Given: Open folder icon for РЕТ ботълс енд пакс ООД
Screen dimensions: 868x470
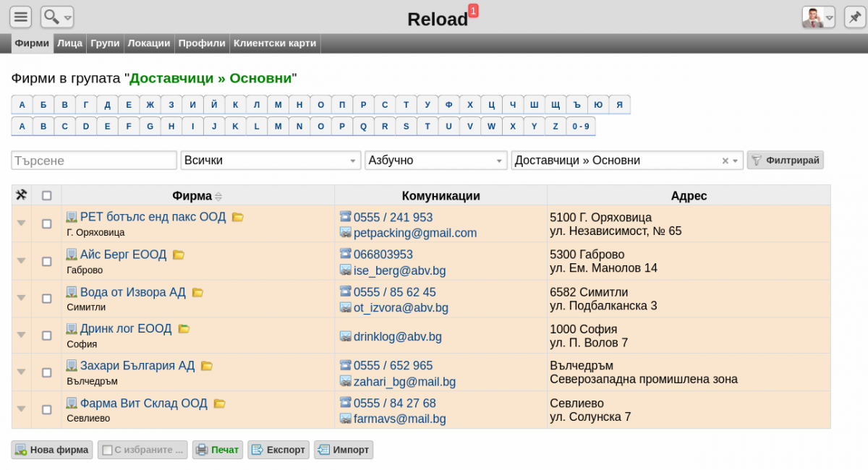Looking at the screenshot, I should 237,217.
